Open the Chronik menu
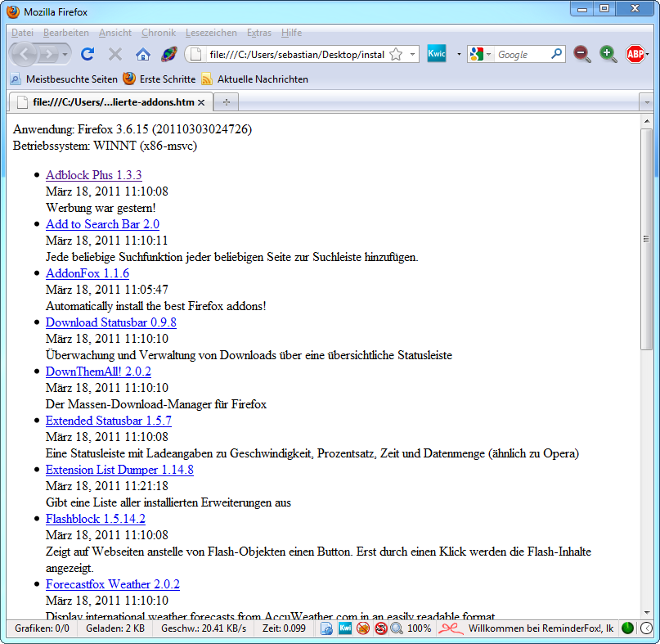660x644 pixels. pyautogui.click(x=159, y=33)
